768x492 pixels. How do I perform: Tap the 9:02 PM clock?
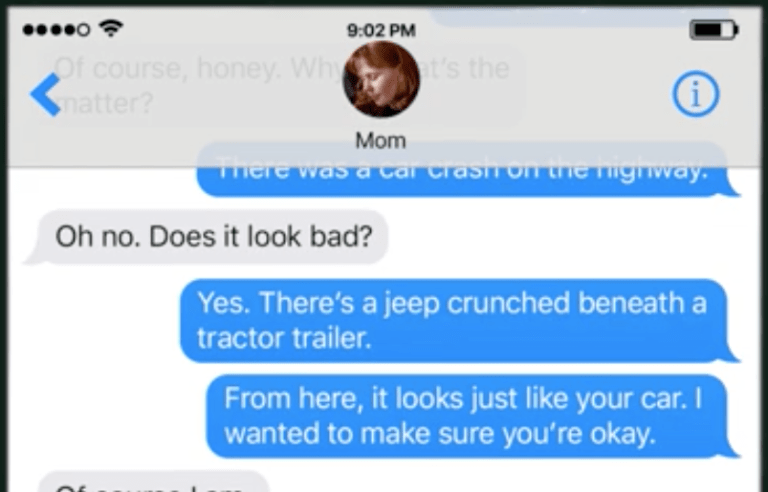pos(381,30)
